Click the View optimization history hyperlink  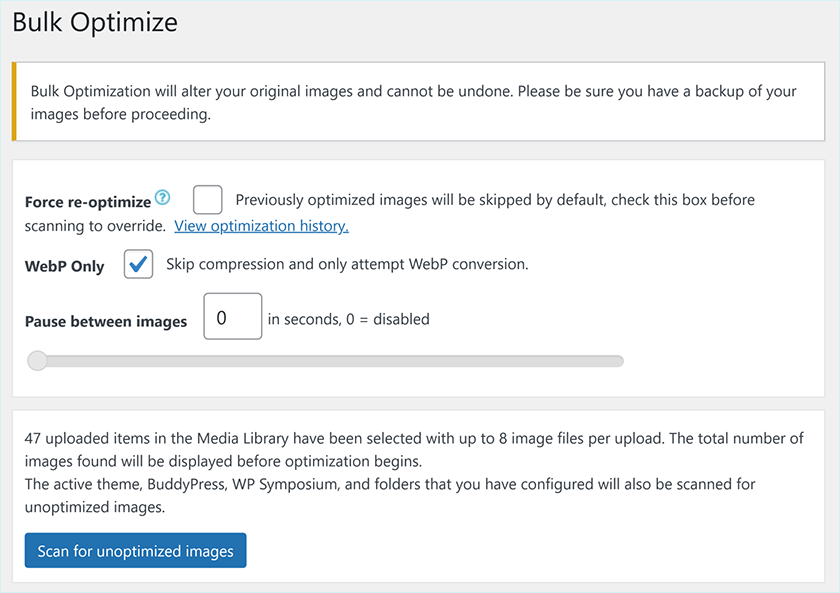pyautogui.click(x=261, y=225)
